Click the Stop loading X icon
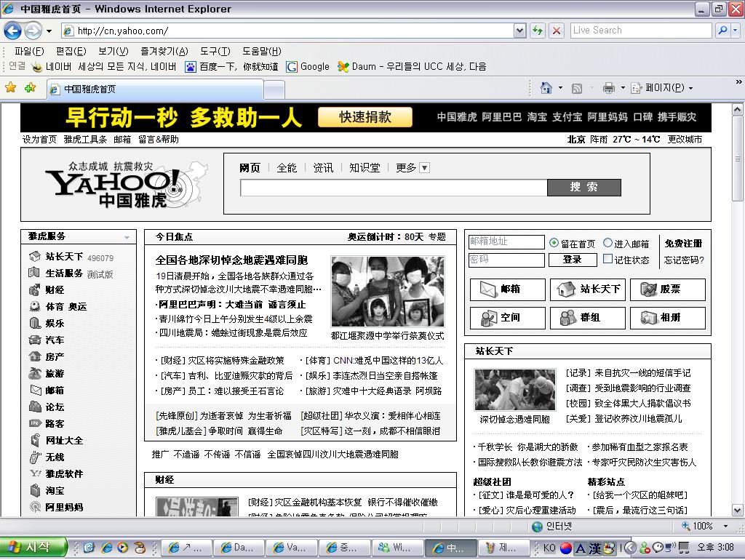The height and width of the screenshot is (560, 745). pos(557,31)
